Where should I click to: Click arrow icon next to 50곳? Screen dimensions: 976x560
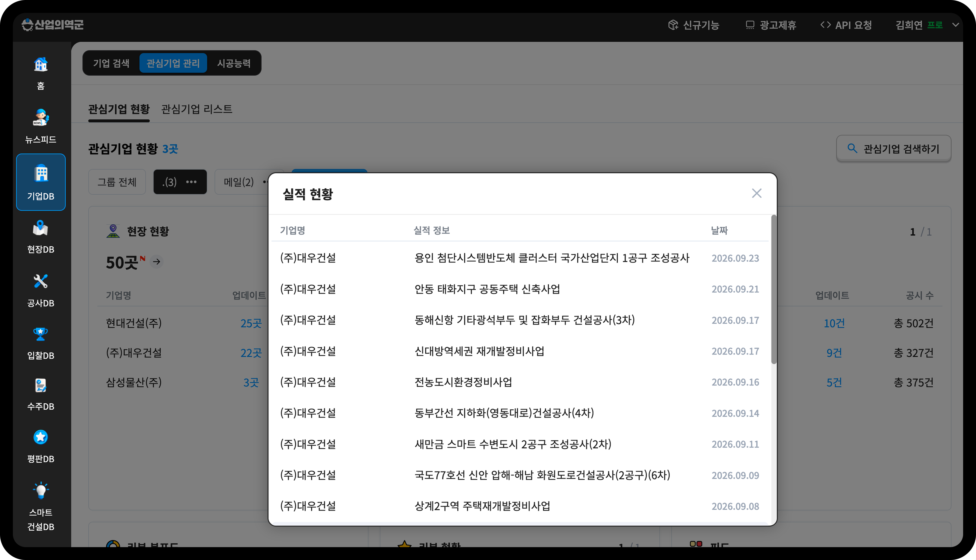point(157,262)
